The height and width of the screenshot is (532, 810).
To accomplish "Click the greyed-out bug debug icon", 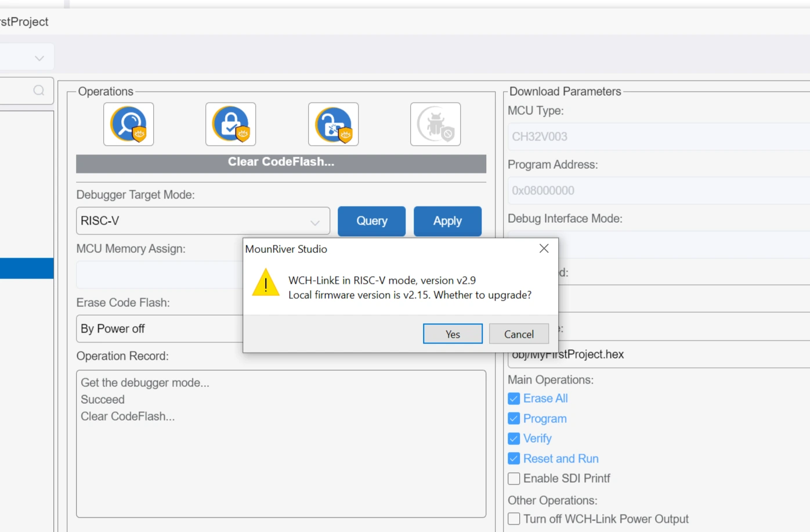I will [435, 124].
